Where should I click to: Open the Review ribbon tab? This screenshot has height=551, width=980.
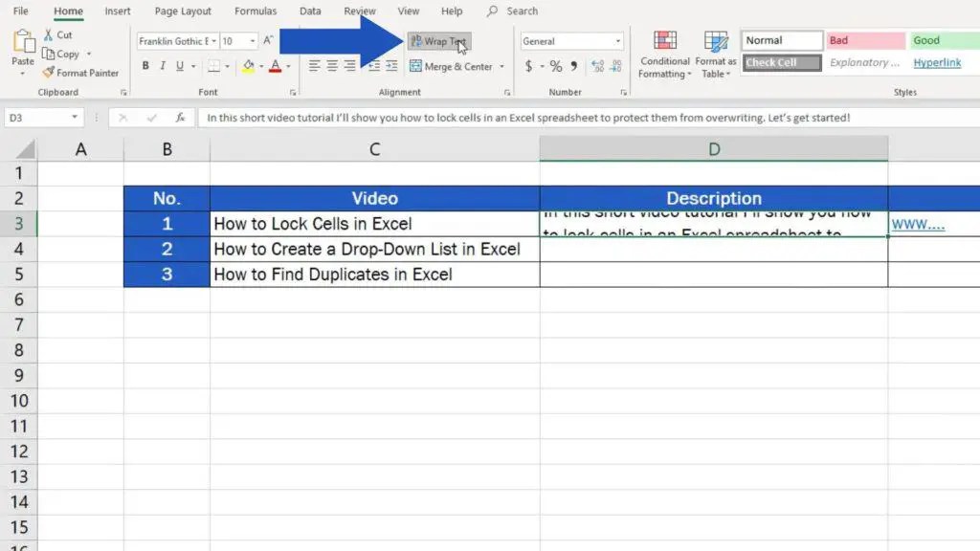pos(359,11)
